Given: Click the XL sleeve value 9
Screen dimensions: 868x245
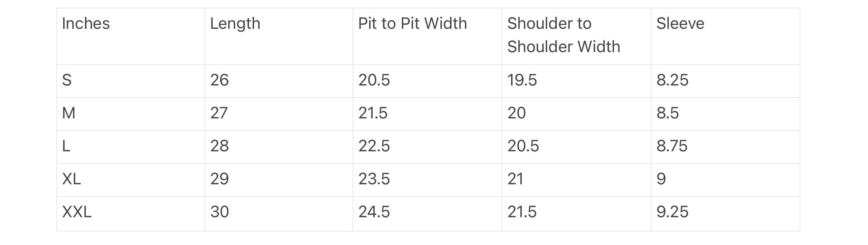Looking at the screenshot, I should 661,179.
